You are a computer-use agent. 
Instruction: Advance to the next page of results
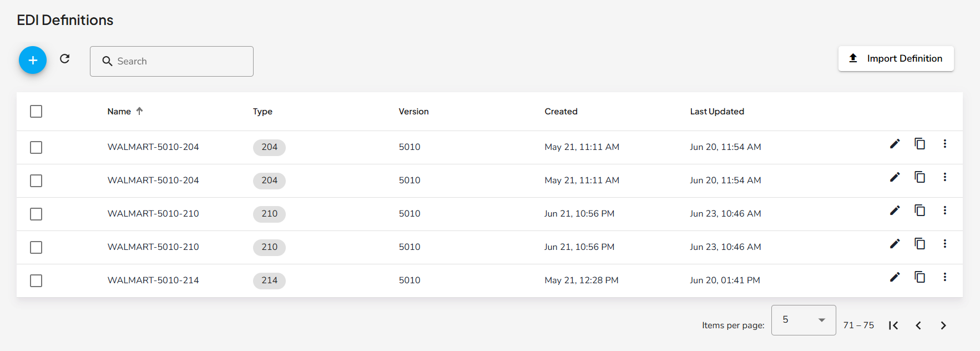[943, 325]
